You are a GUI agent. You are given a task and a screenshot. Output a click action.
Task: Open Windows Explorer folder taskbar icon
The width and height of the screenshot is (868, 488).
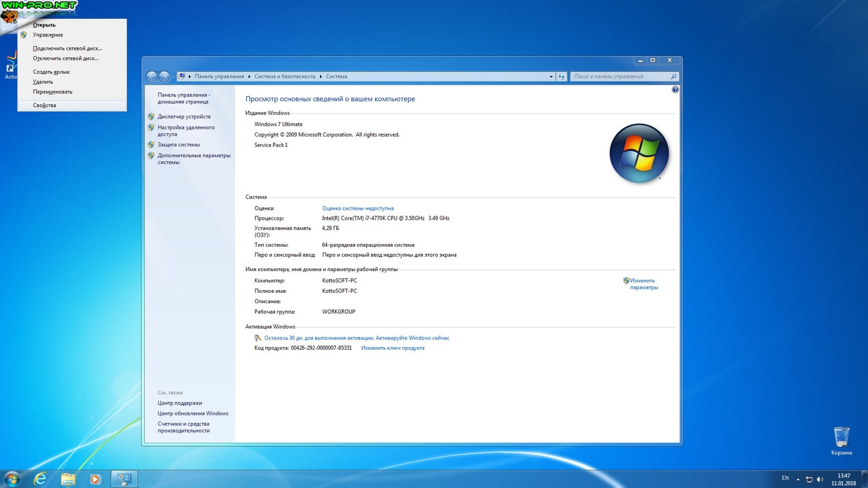click(x=68, y=479)
